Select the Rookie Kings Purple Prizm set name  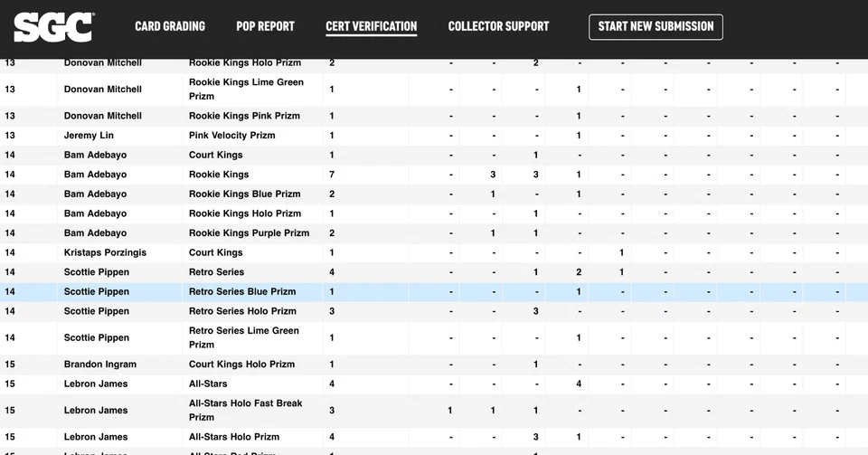[249, 233]
